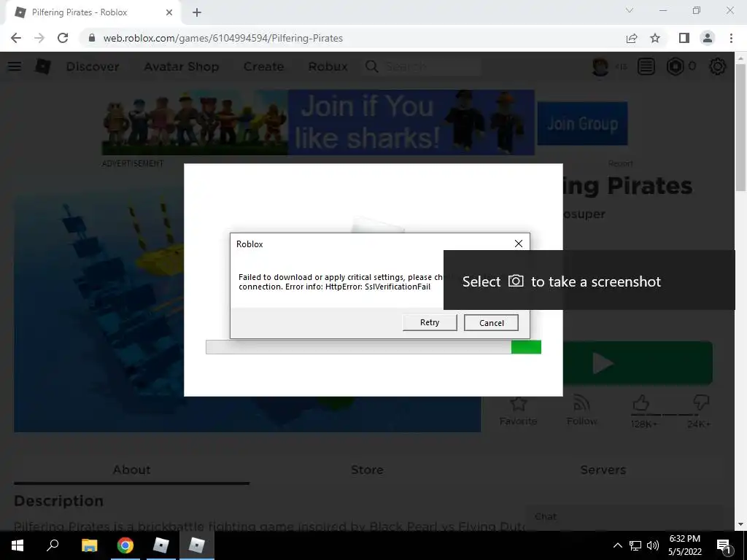
Task: Click the browser forward arrow
Action: pos(39,38)
